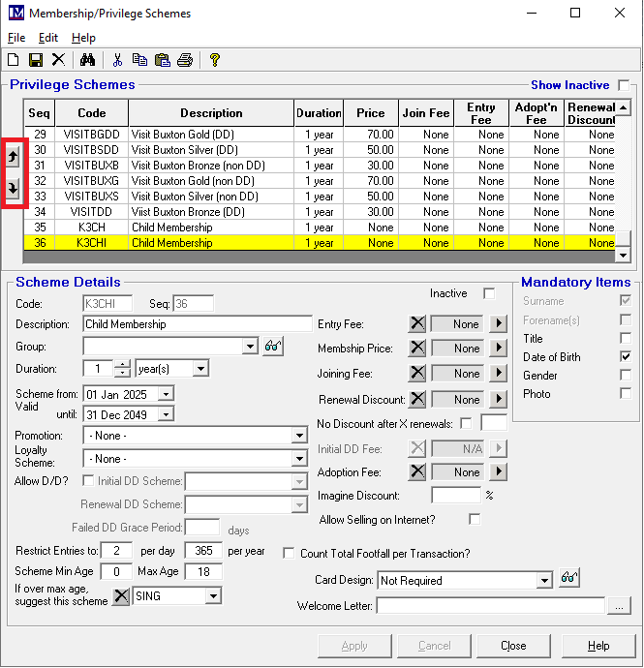This screenshot has height=668, width=644.
Task: Open Entry Fee arrow button
Action: click(498, 323)
